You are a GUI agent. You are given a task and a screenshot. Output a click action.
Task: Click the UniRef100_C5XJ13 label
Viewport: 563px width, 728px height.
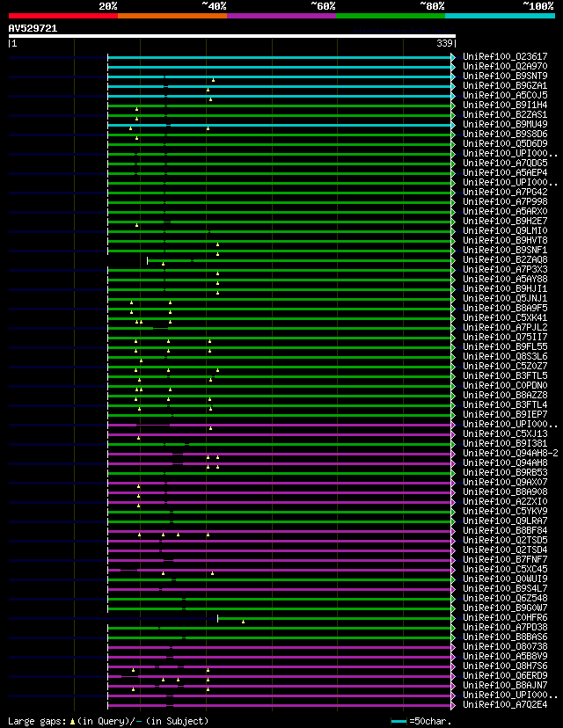click(x=506, y=433)
